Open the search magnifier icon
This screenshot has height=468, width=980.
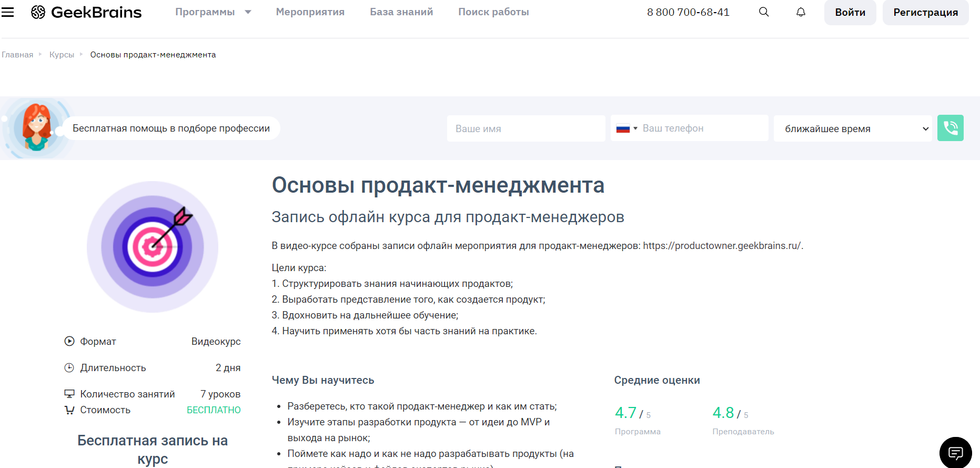click(x=764, y=12)
